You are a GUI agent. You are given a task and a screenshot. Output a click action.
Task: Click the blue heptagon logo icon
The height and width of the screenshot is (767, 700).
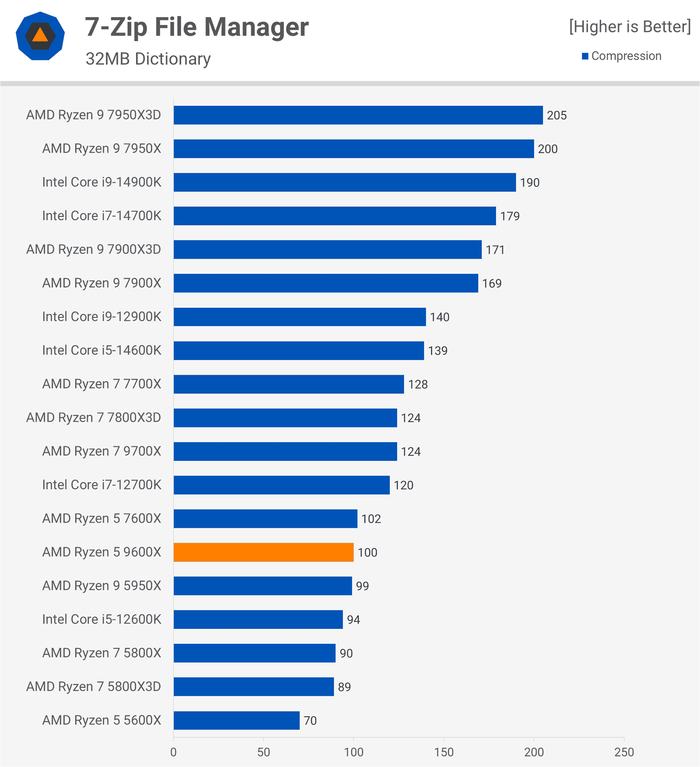(40, 36)
